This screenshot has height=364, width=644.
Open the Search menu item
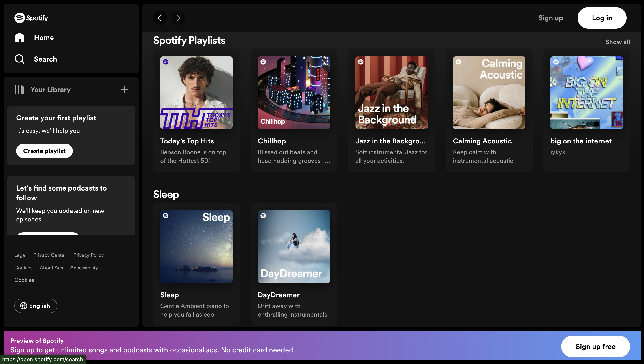click(45, 59)
